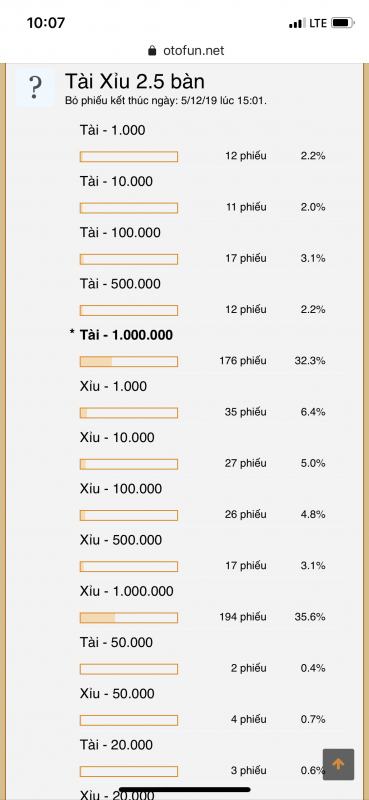Click the 194 phiếu vote count
Screen dimensions: 369x800
coord(243,617)
